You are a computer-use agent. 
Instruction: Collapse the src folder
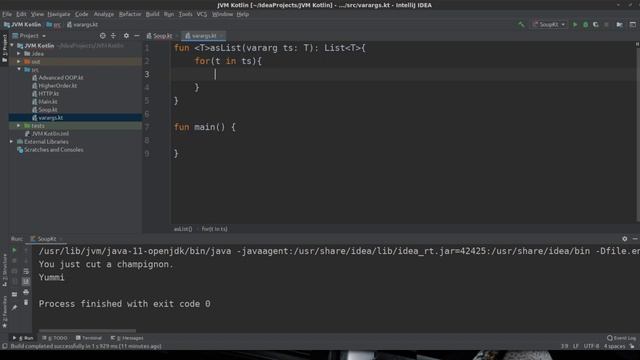(19, 69)
